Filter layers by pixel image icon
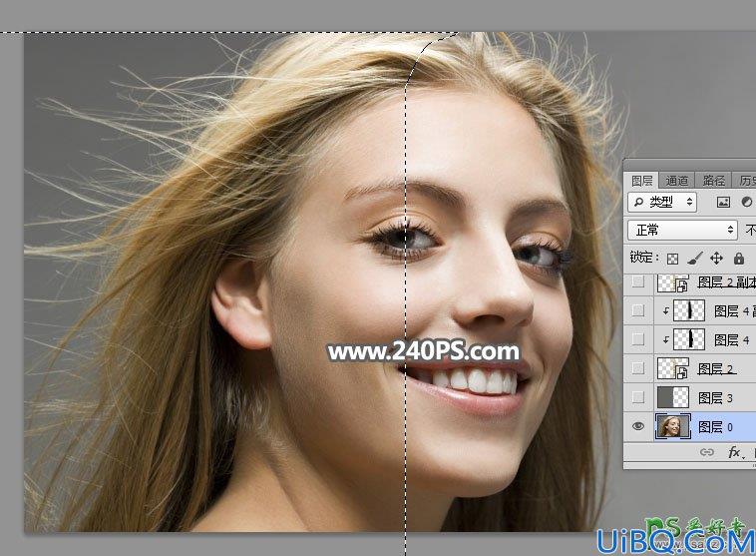 coord(723,203)
